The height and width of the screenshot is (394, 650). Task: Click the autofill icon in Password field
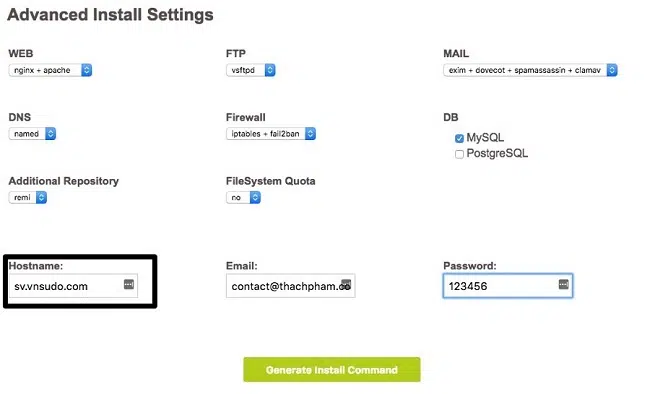[x=563, y=284]
